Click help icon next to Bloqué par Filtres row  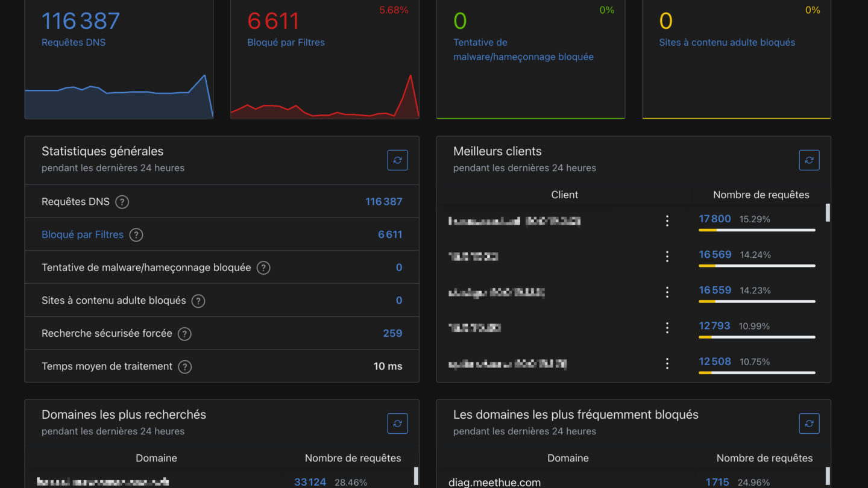136,235
